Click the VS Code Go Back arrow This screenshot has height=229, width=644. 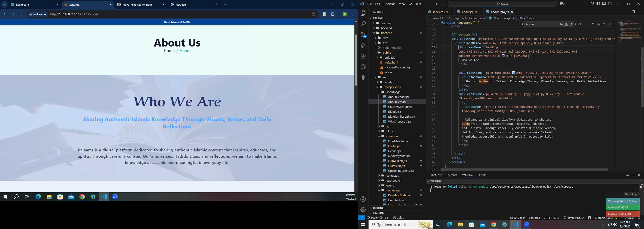pos(437,4)
